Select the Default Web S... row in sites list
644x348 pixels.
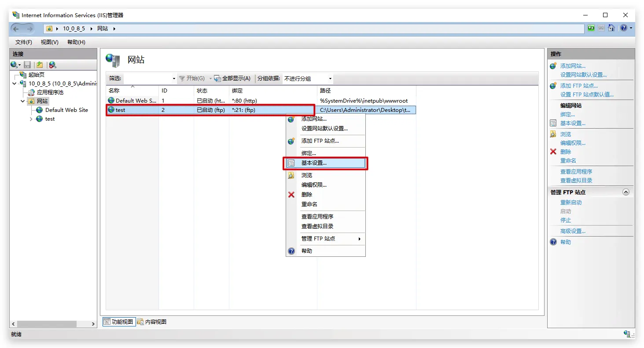[261, 101]
